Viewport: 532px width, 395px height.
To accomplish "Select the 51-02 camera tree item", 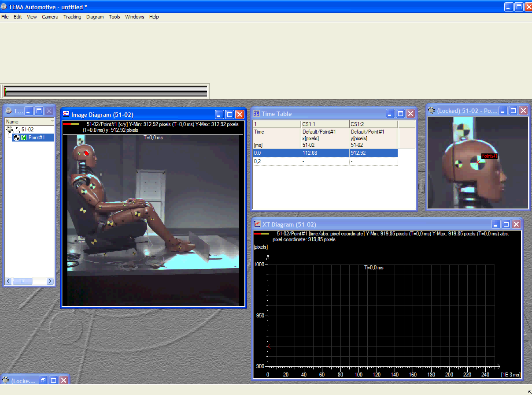I will click(27, 130).
